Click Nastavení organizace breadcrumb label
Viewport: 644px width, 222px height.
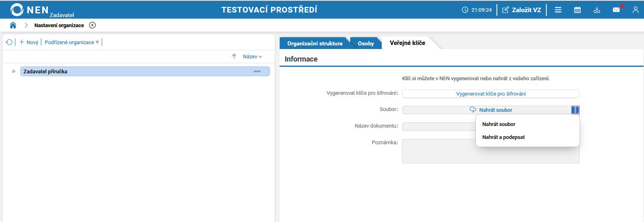point(59,25)
